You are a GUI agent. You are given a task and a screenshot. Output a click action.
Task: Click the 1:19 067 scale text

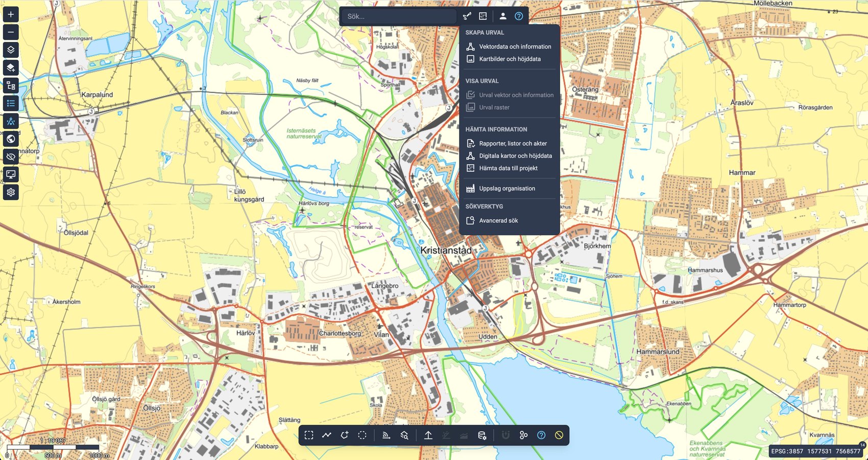point(53,441)
